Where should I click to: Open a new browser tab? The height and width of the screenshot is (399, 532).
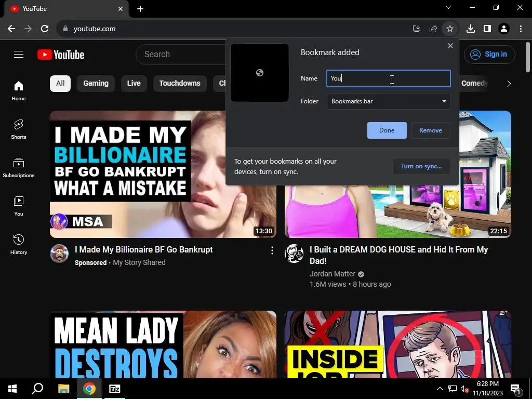(x=140, y=9)
